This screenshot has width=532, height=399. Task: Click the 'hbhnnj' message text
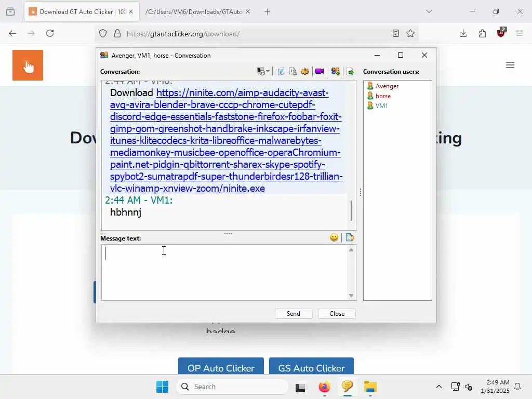coord(126,212)
